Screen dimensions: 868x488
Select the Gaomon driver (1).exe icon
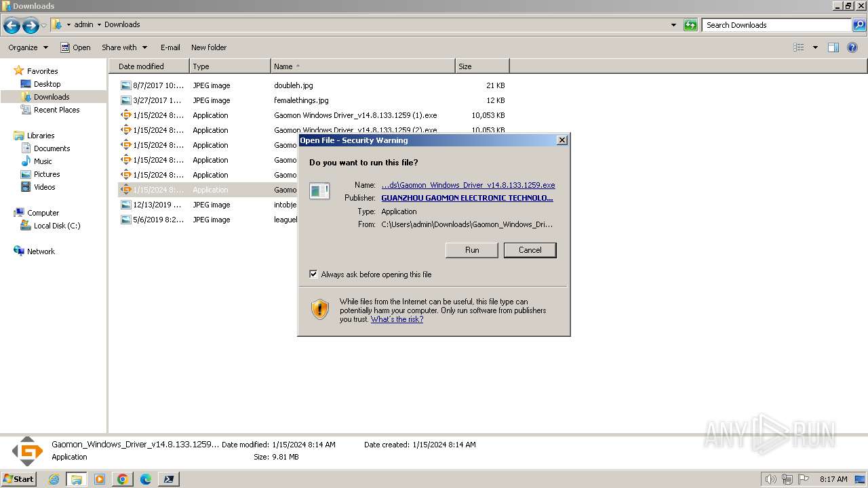pyautogui.click(x=125, y=115)
